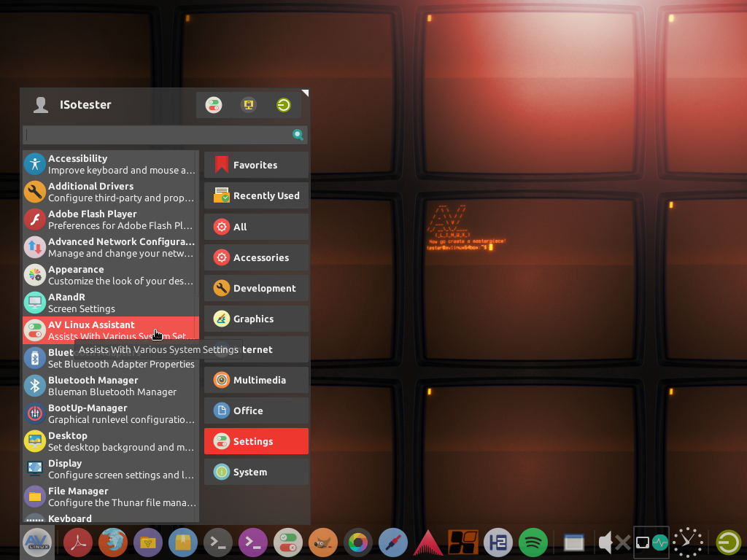This screenshot has width=747, height=560.
Task: Click the lock screen icon in menu header
Action: (249, 105)
